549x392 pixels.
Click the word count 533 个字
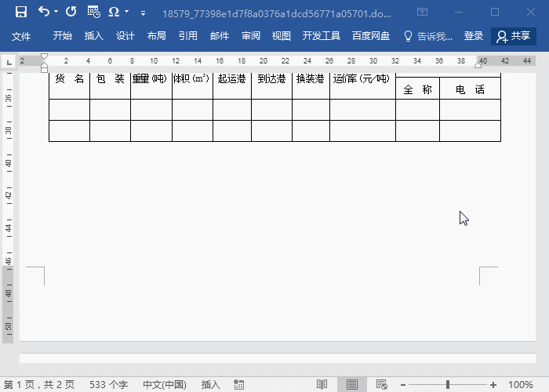click(x=108, y=385)
